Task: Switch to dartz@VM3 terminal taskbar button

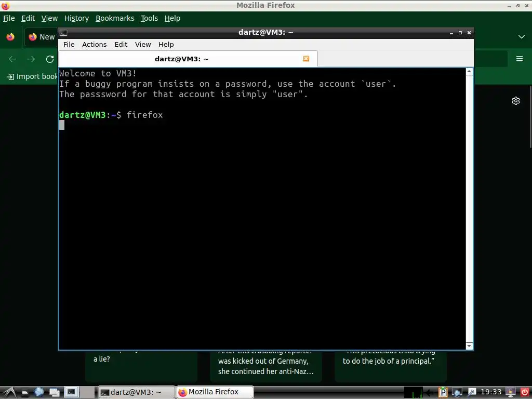Action: tap(137, 392)
